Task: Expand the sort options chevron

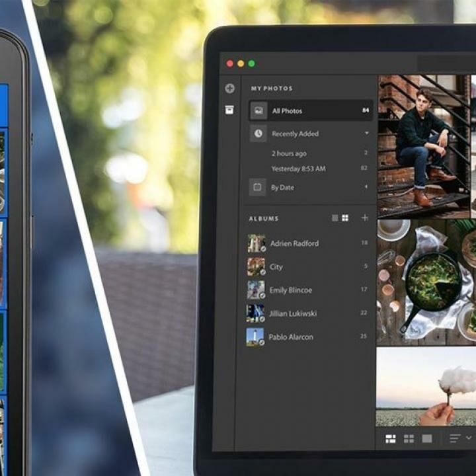Action: pyautogui.click(x=469, y=438)
